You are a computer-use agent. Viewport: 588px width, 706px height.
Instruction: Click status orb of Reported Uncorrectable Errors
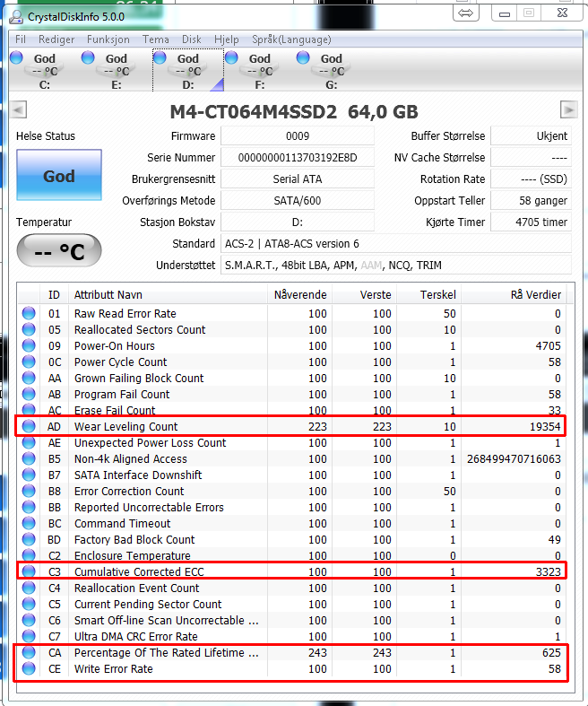(29, 508)
